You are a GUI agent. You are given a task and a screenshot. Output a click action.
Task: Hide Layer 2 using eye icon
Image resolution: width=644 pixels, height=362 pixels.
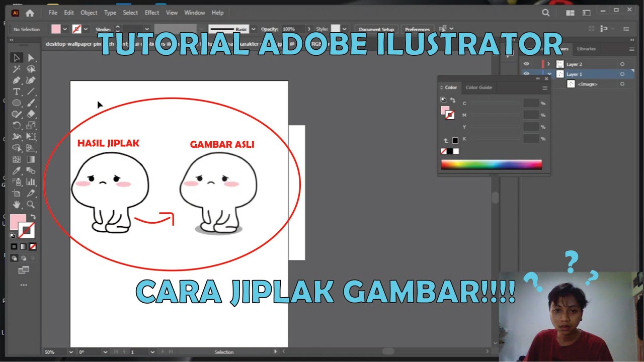click(526, 64)
